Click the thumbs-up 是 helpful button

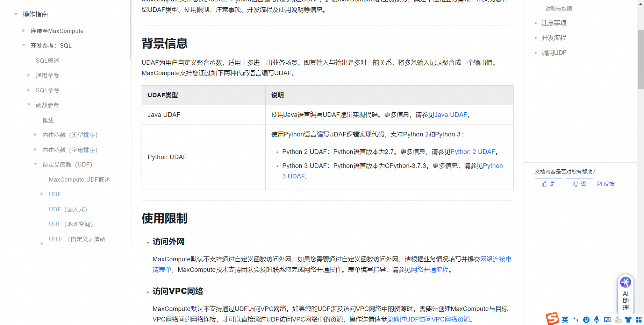(548, 184)
